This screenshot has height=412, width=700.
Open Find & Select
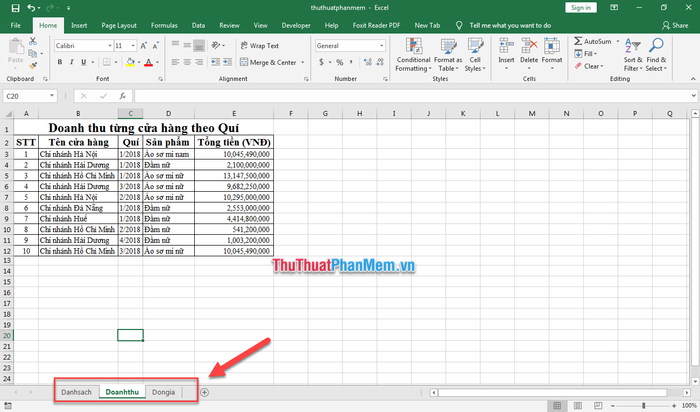656,55
